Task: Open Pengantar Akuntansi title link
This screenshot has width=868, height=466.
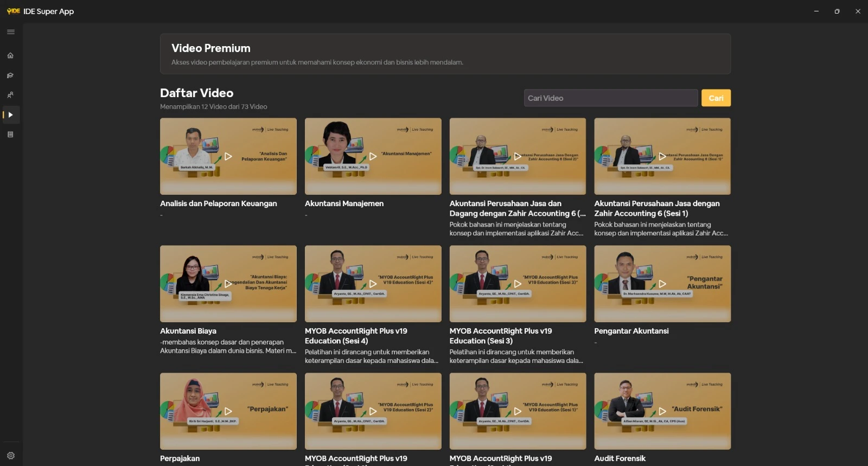Action: click(x=631, y=331)
